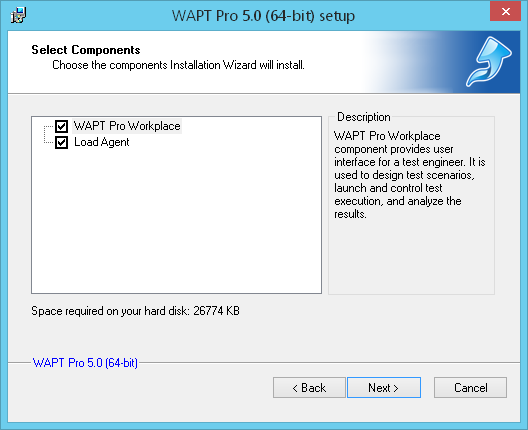Click the WAPT Pro 5.0 (64-bit) blue label

tap(85, 363)
